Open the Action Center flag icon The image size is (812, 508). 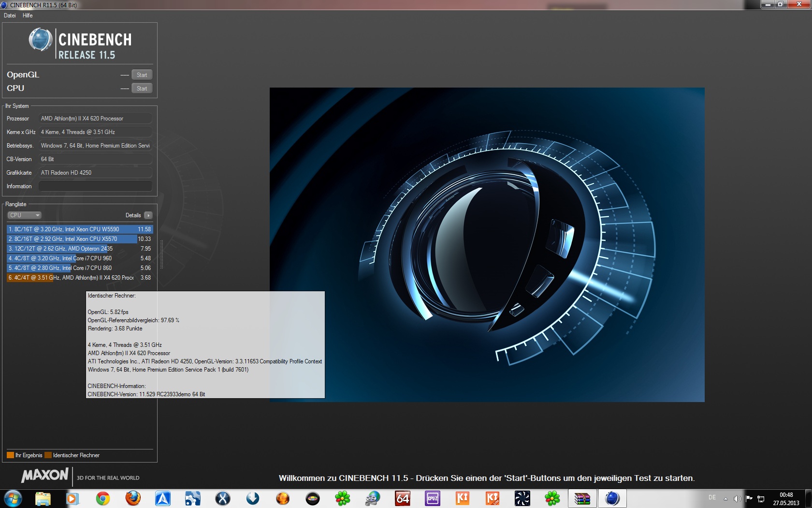pos(749,498)
